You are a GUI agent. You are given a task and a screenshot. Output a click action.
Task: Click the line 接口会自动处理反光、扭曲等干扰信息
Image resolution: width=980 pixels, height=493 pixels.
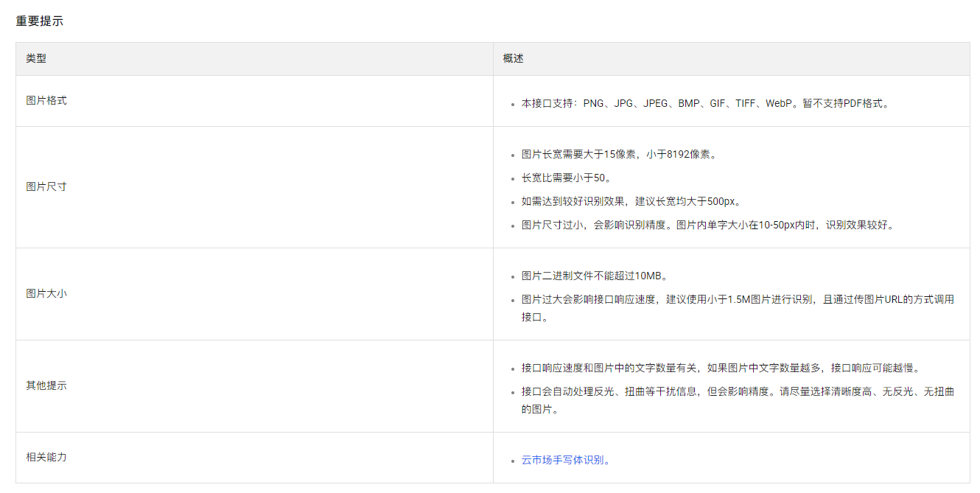pyautogui.click(x=738, y=400)
